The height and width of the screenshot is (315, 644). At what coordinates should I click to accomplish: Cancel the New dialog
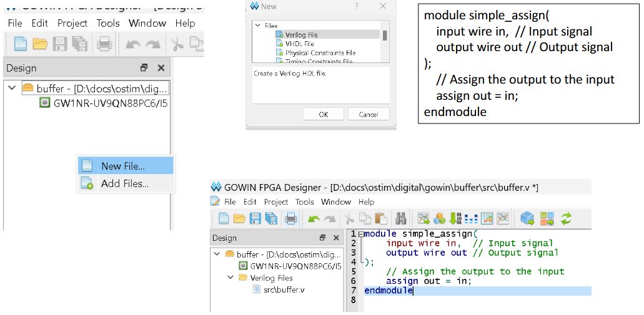click(x=369, y=114)
